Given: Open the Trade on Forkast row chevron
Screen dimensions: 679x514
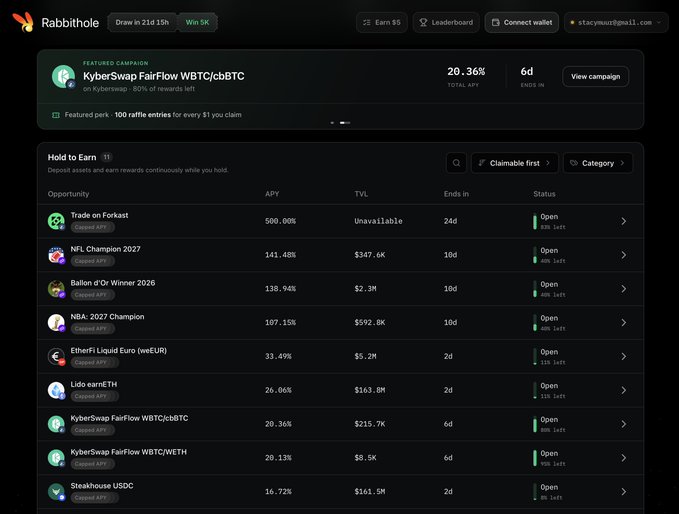Looking at the screenshot, I should click(624, 221).
